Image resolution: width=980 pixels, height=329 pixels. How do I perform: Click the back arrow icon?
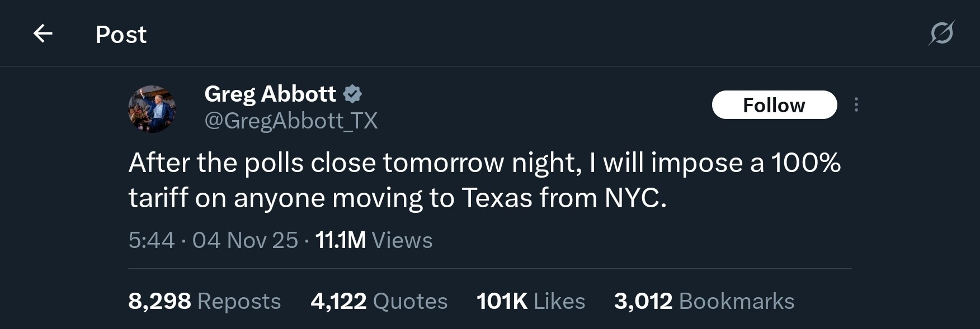click(43, 34)
